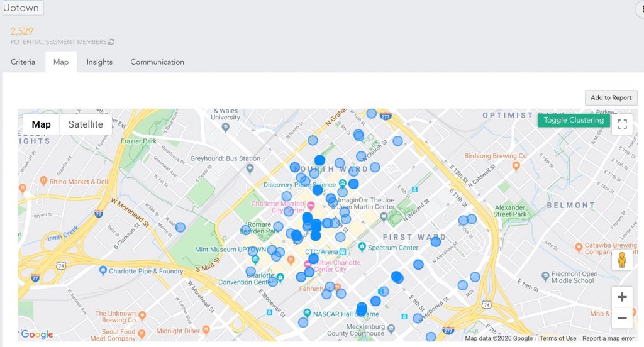
Task: Open the Terms of Use link
Action: [558, 338]
